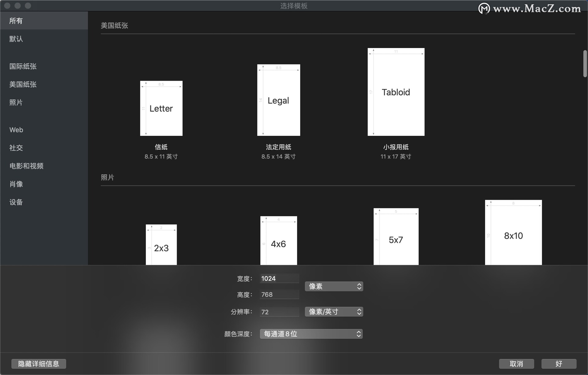Screen dimensions: 588x375
Task: Switch to the 所有 category in sidebar
Action: (x=17, y=20)
